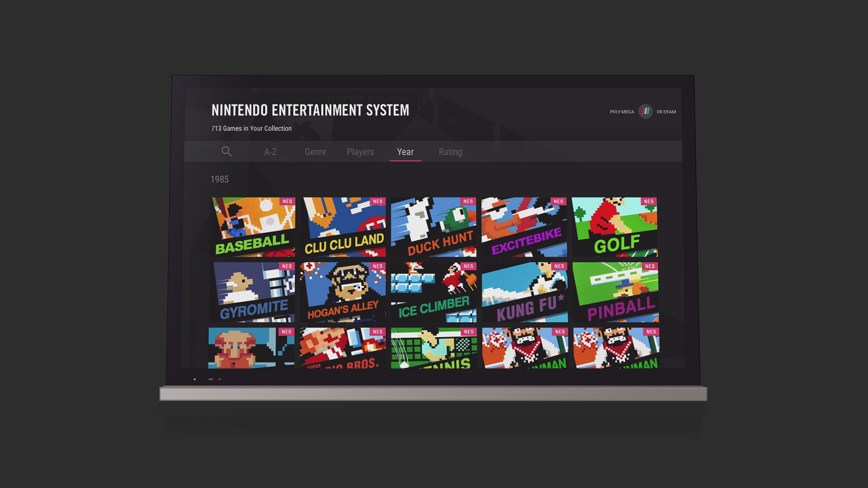Viewport: 868px width, 488px height.
Task: Switch to the Rating tab
Action: [450, 152]
